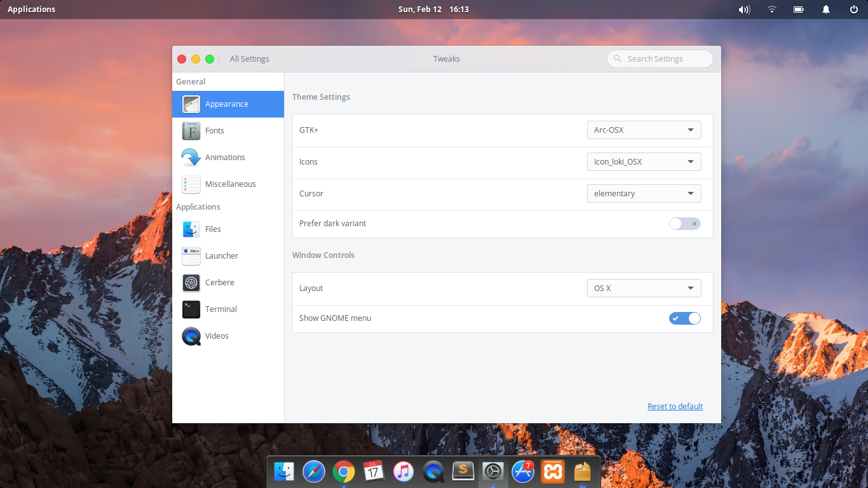868x488 pixels.
Task: Open the GTK+ theme dropdown
Action: pos(644,130)
